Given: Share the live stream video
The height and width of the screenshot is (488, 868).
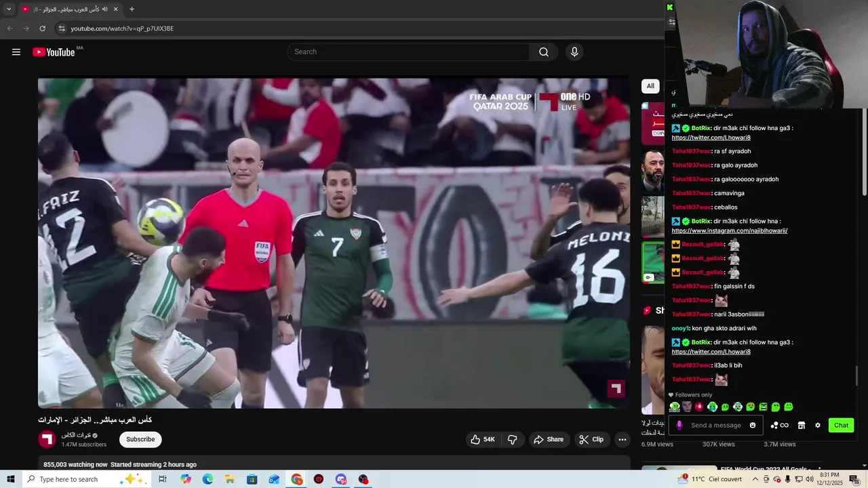Looking at the screenshot, I should (549, 439).
